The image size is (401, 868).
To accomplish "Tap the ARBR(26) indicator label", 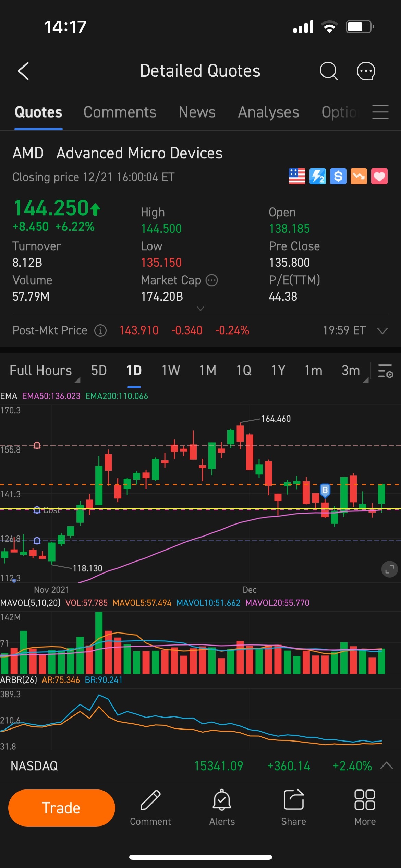I will pos(19,680).
